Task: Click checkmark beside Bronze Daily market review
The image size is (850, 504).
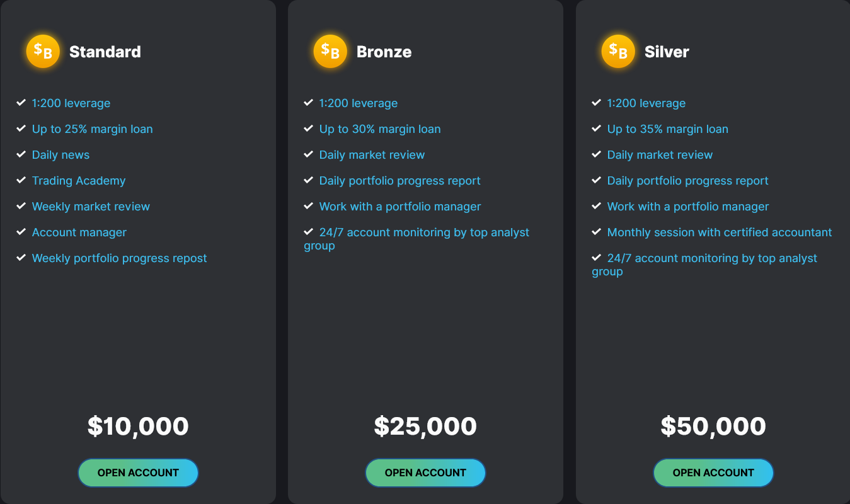Action: point(308,154)
